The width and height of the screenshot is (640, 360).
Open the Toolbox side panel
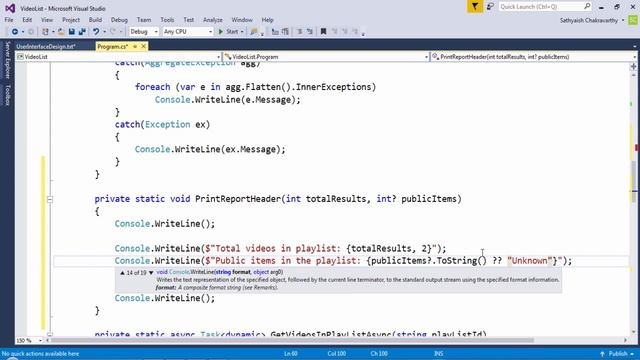7,95
